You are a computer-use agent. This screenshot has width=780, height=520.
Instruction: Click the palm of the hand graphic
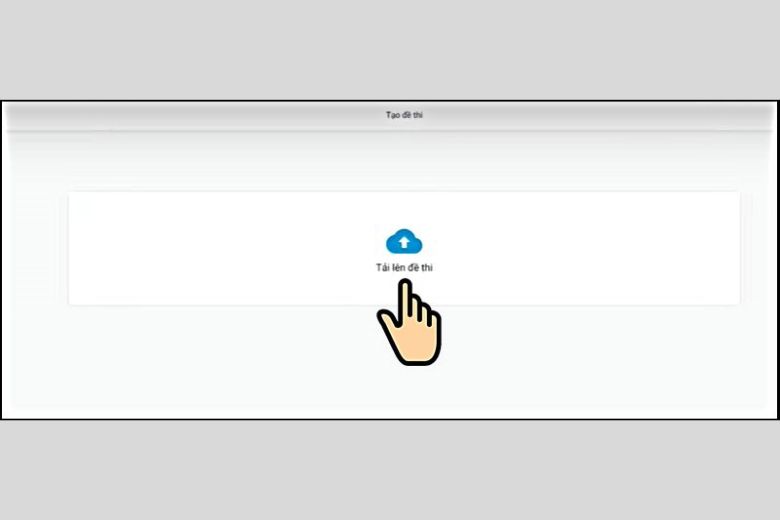[x=415, y=341]
